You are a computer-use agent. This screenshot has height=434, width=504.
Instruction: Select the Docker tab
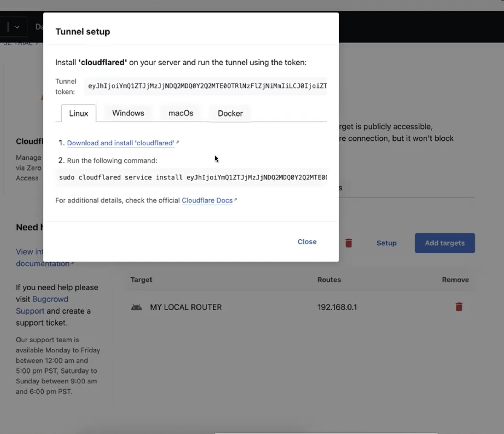tap(230, 113)
